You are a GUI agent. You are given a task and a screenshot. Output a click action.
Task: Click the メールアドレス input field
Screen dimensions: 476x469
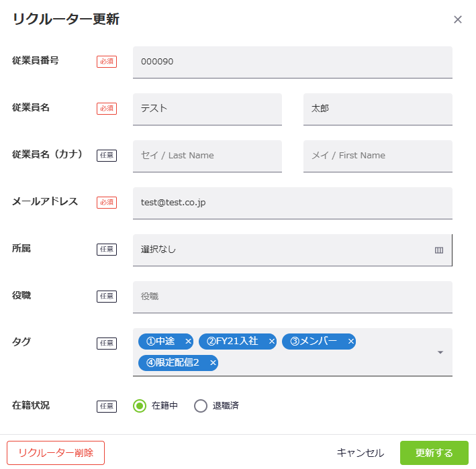pyautogui.click(x=292, y=203)
